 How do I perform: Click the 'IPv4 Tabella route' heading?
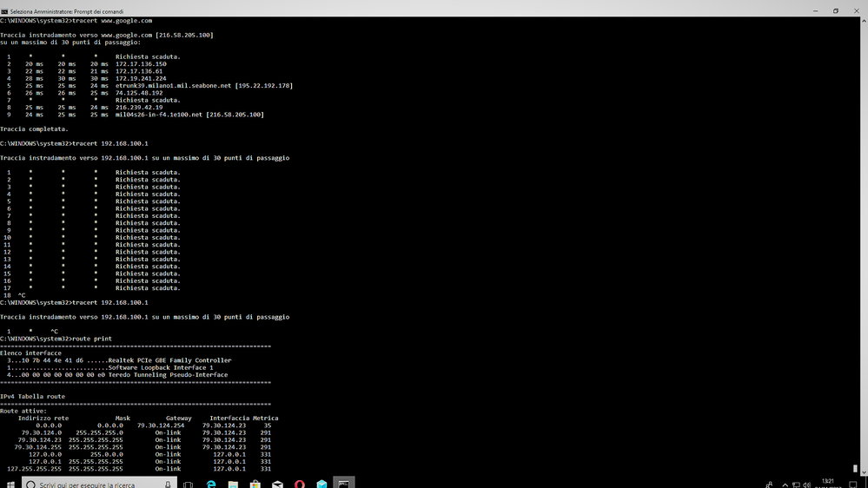pyautogui.click(x=33, y=396)
